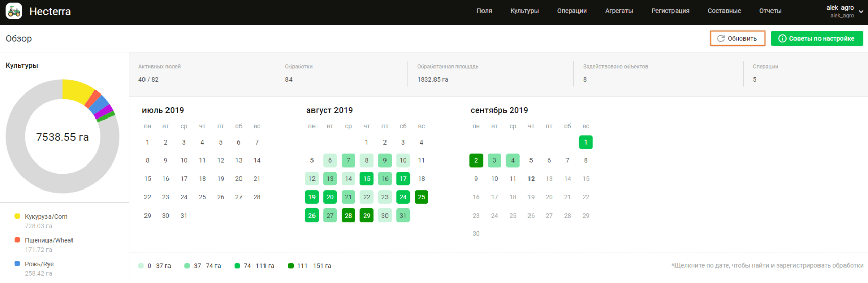The height and width of the screenshot is (283, 868).
Task: Click August 15 date cell
Action: 367,179
